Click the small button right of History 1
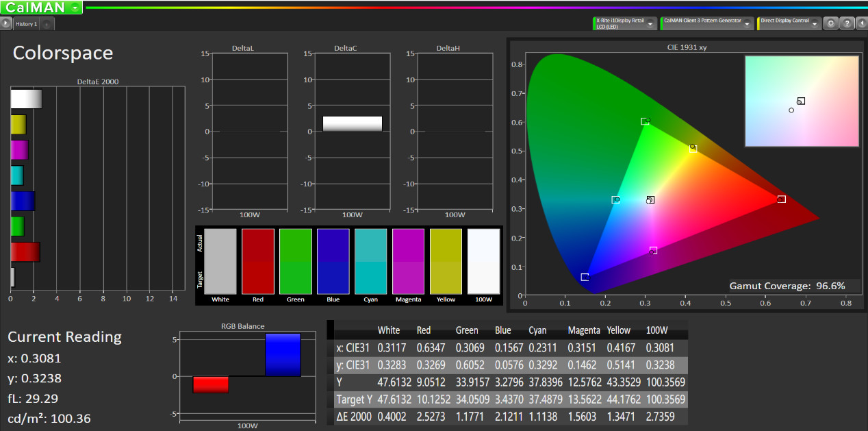868x431 pixels. pos(47,24)
